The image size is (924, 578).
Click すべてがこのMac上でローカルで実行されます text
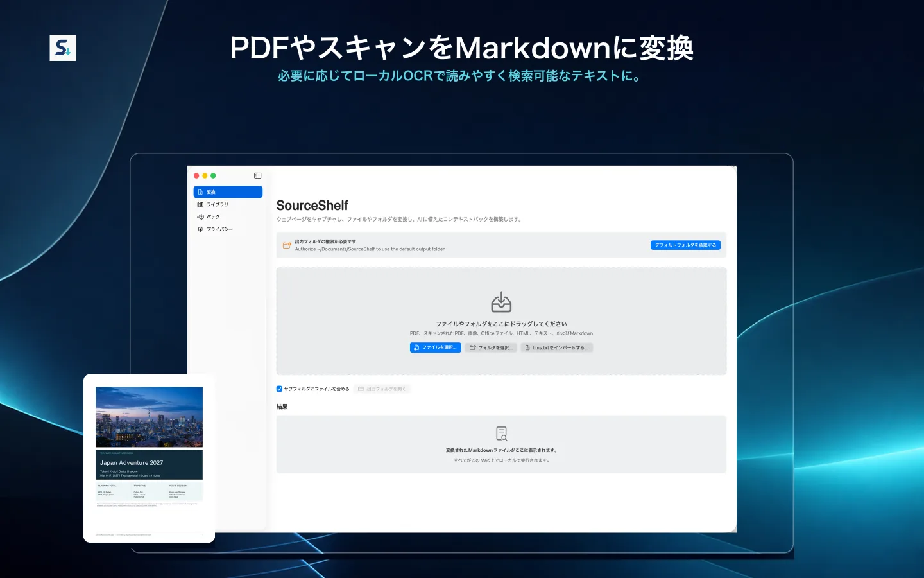[501, 460]
